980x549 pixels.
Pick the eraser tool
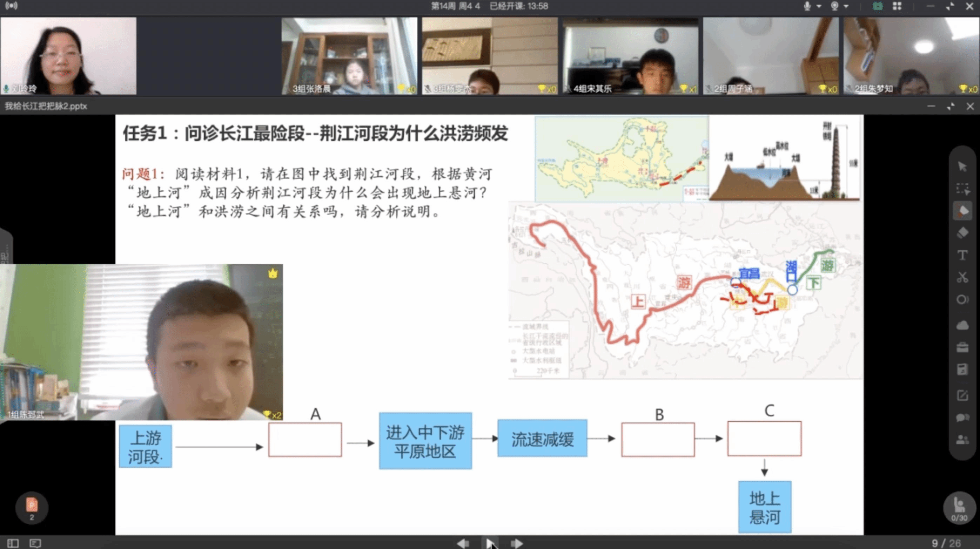962,233
